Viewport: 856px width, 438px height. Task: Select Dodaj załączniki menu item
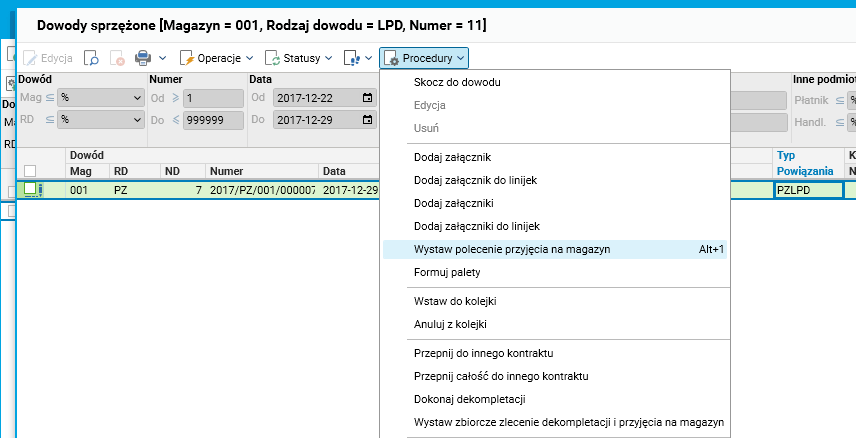pos(555,203)
